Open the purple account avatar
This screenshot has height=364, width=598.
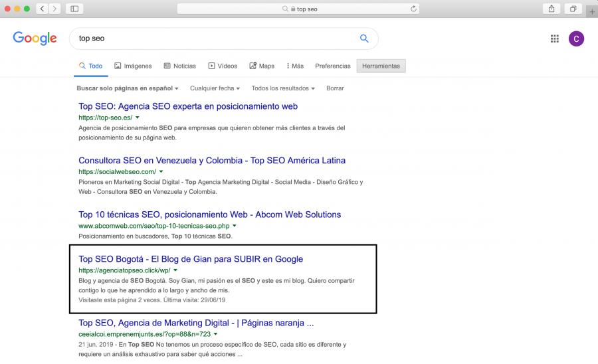(x=576, y=39)
